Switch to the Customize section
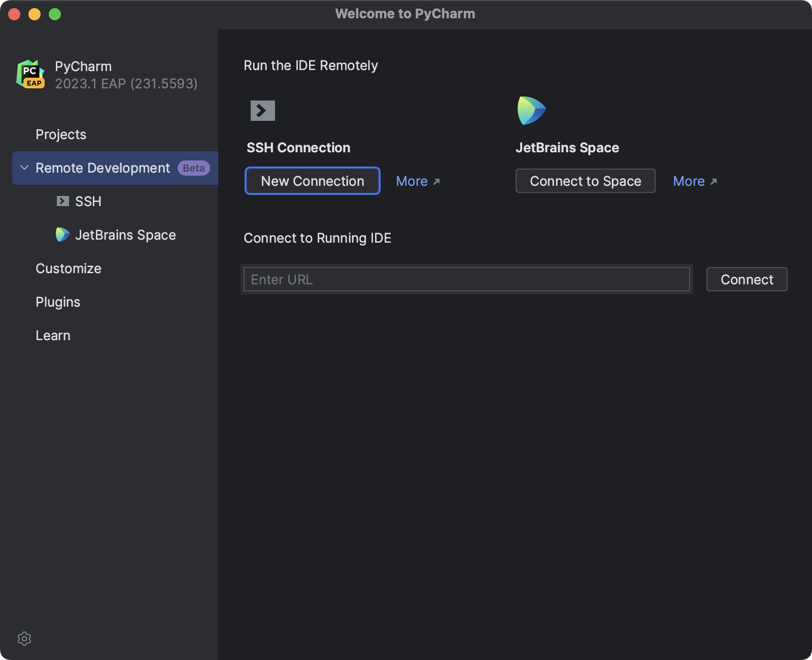812x660 pixels. click(68, 268)
